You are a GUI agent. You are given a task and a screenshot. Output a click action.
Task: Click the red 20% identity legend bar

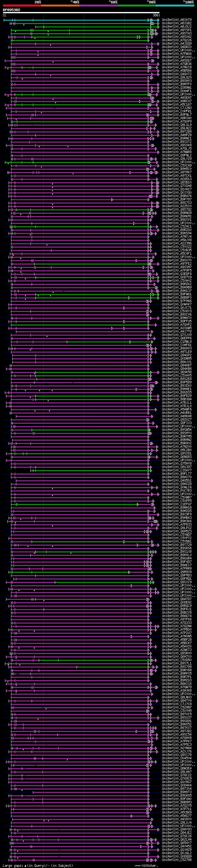pyautogui.click(x=22, y=6)
